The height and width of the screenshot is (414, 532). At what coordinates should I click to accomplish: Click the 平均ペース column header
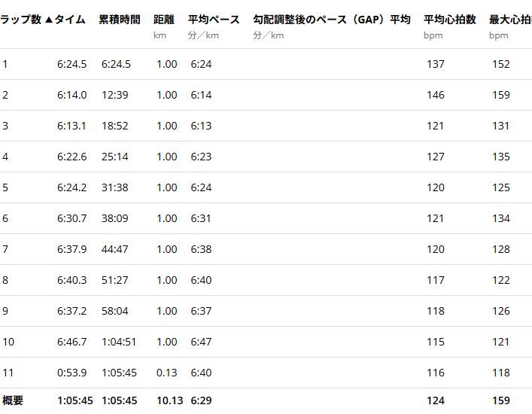point(214,20)
